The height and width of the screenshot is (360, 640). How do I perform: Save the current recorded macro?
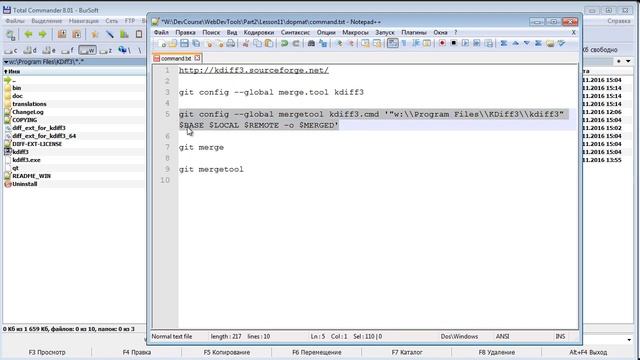pyautogui.click(x=489, y=43)
